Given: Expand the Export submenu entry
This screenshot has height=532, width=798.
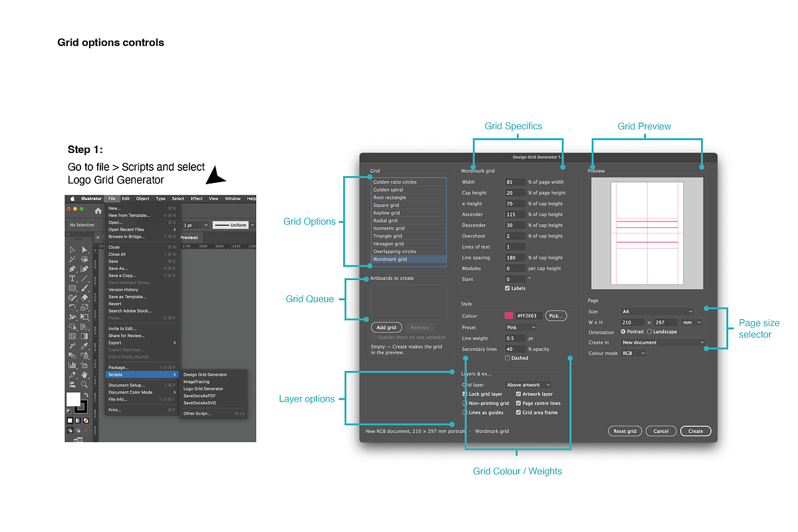Looking at the screenshot, I should (142, 342).
